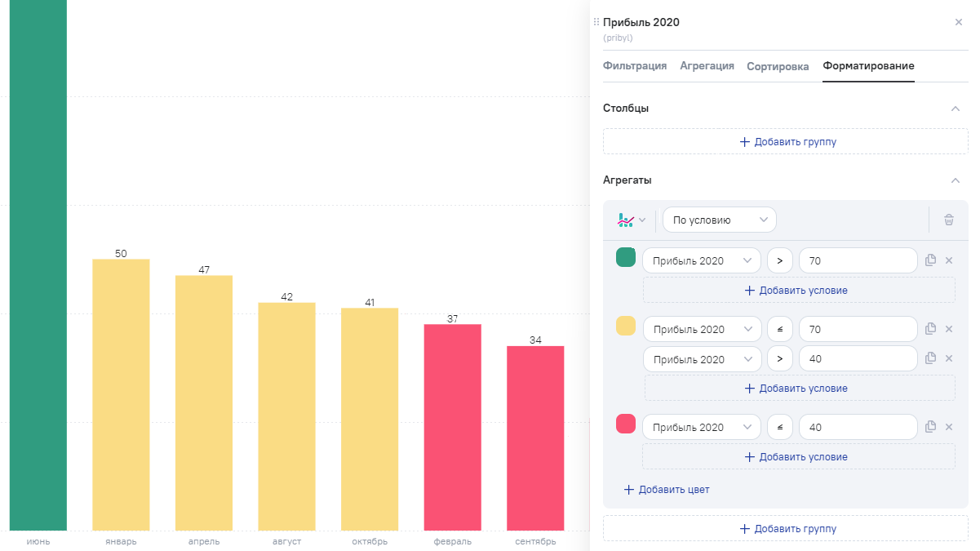Delete the yellow condition less-or-equal 70
Image resolution: width=980 pixels, height=551 pixels.
point(949,329)
